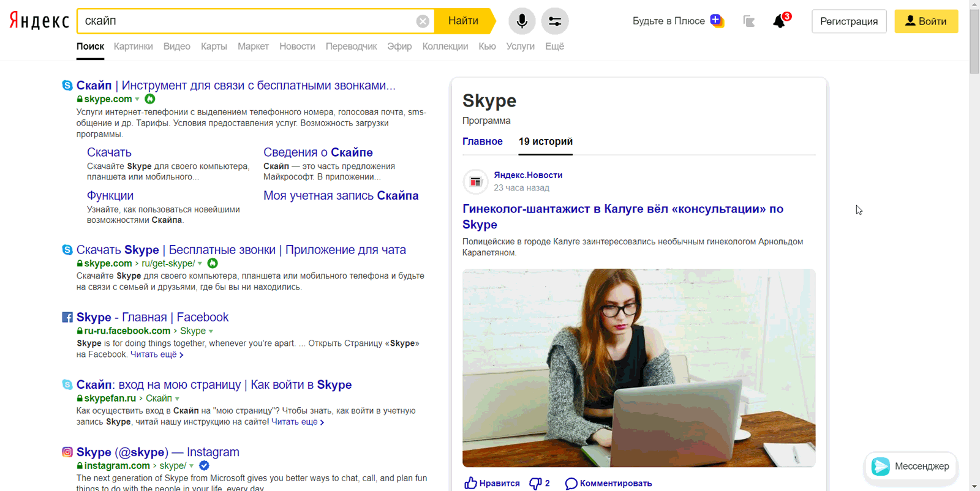Viewport: 980px width, 491px height.
Task: Switch to the Кью tab
Action: [x=487, y=47]
